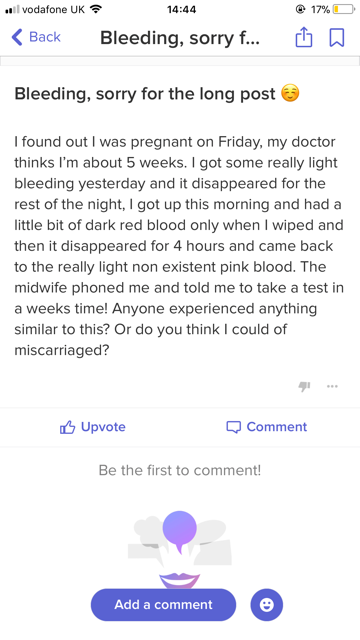
Task: Tap the purple speech bubble illustration
Action: tap(180, 530)
